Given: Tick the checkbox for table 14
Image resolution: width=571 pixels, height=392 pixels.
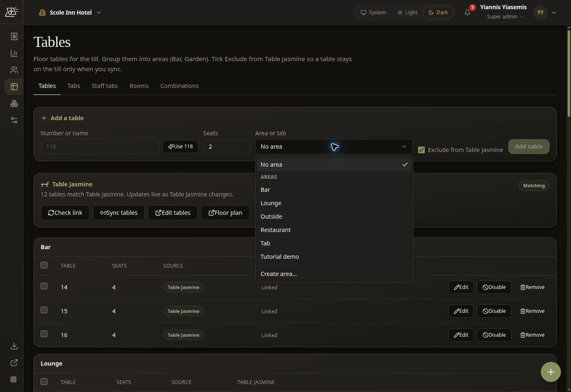Looking at the screenshot, I should (44, 286).
